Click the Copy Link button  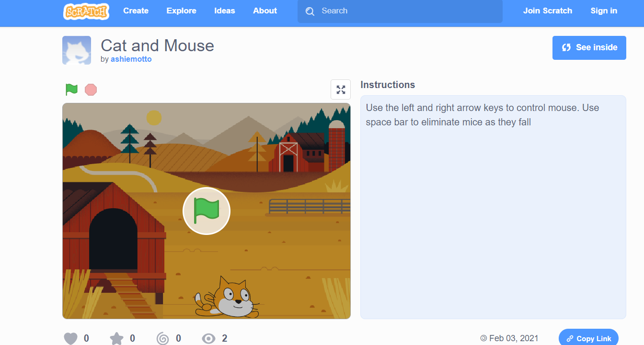coord(588,338)
